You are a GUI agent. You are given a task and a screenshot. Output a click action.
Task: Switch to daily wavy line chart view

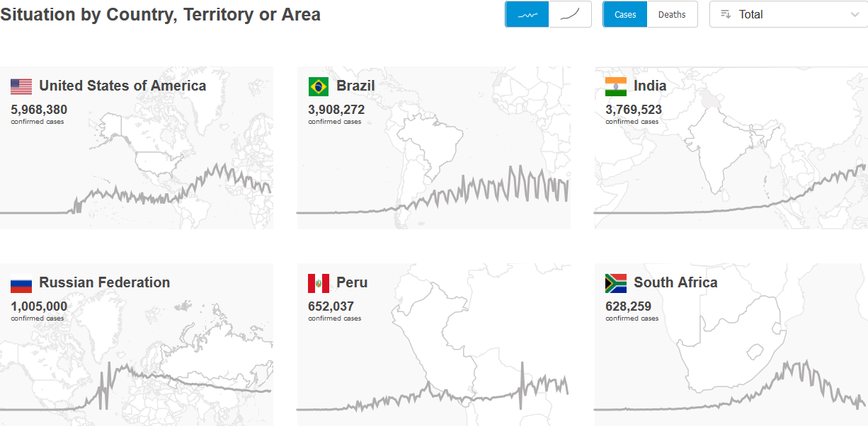[x=527, y=14]
